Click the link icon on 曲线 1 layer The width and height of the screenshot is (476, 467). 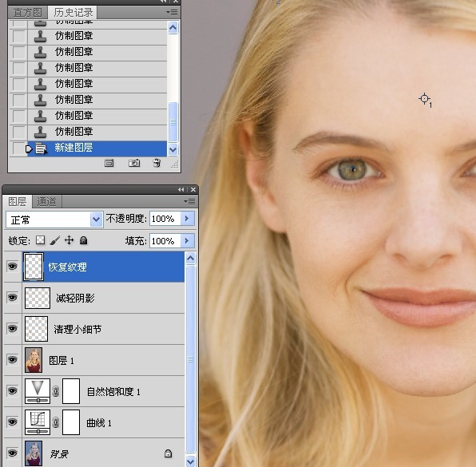click(x=56, y=422)
